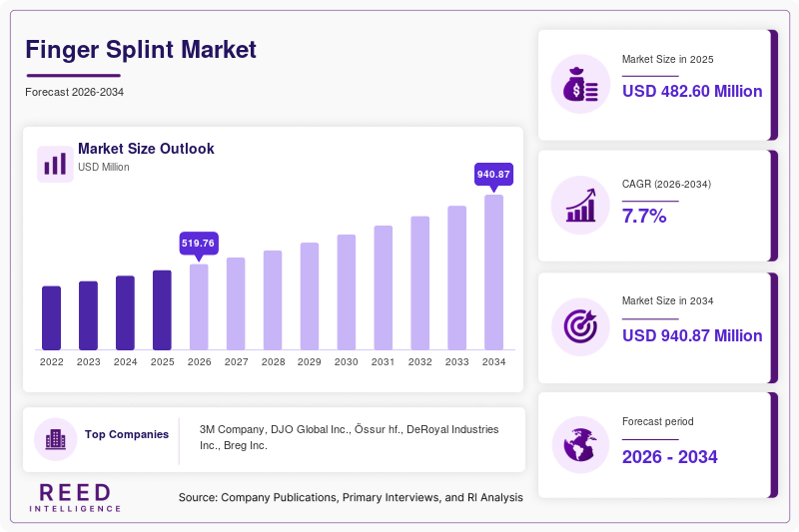Click the 2025 axis label
The width and height of the screenshot is (799, 532).
click(x=162, y=362)
